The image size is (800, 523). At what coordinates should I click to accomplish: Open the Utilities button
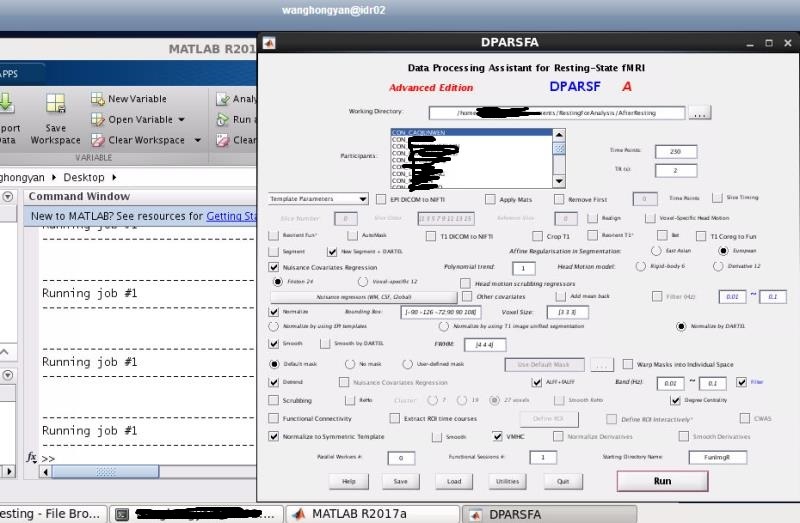coord(507,481)
